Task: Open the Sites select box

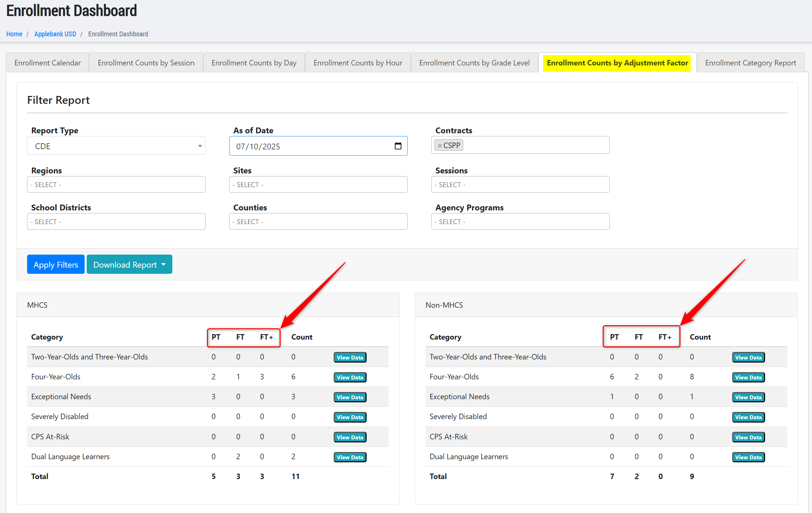Action: (x=318, y=185)
